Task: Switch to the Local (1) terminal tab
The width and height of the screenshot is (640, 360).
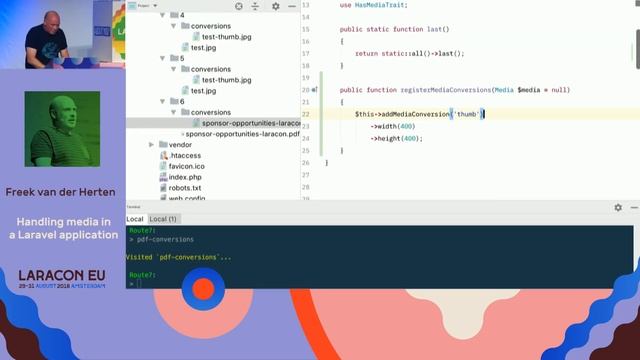Action: click(x=163, y=219)
